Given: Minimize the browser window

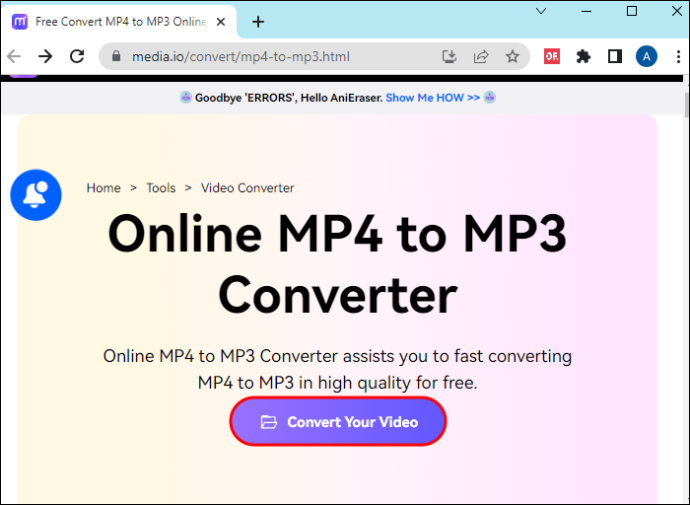Looking at the screenshot, I should pos(586,11).
